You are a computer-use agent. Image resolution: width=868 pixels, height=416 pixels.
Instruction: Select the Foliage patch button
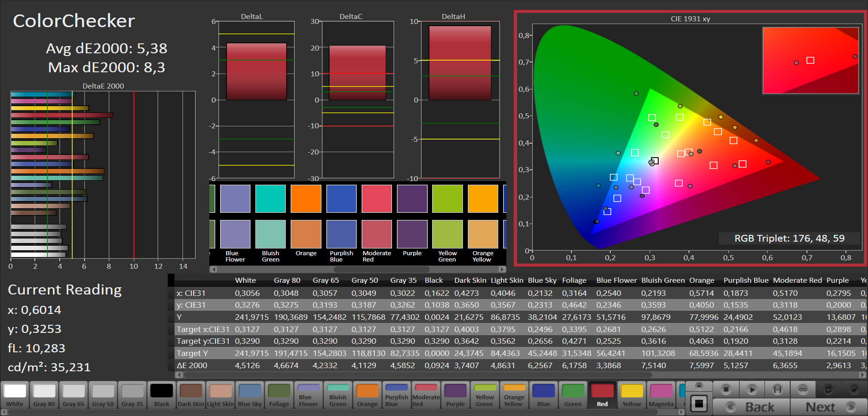pos(279,395)
